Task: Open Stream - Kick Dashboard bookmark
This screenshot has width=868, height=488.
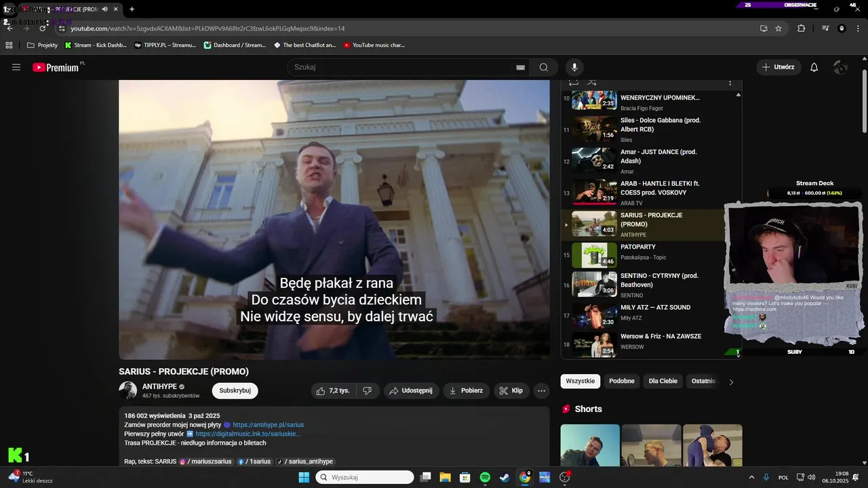Action: [96, 45]
